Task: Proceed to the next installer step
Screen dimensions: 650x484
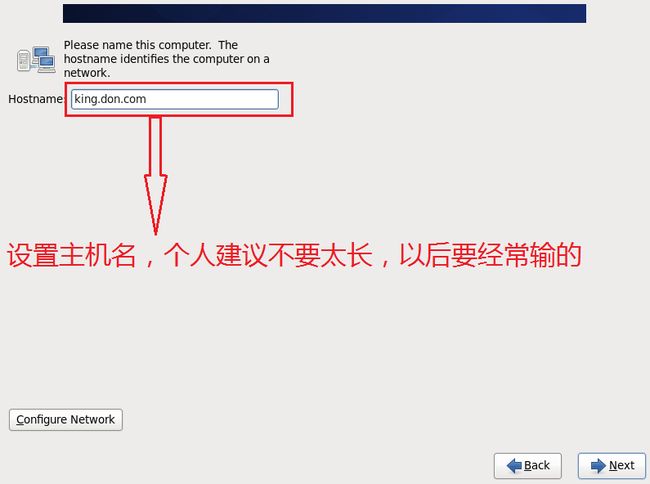Action: (612, 466)
